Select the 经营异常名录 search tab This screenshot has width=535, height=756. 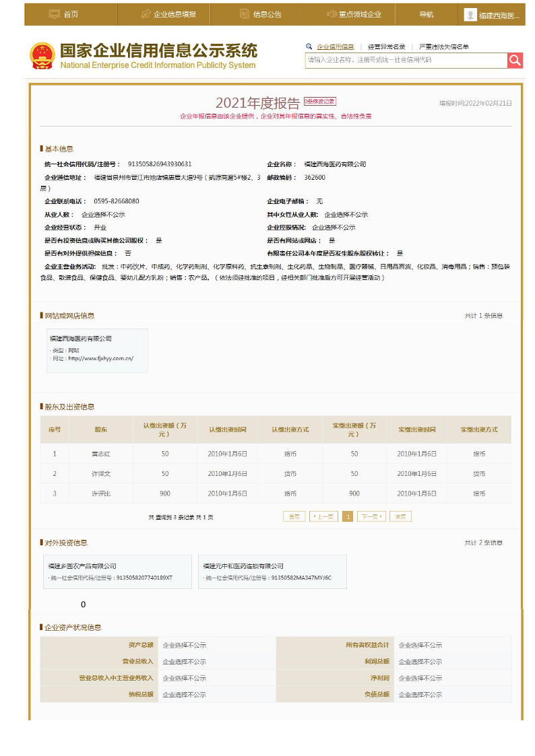(386, 46)
